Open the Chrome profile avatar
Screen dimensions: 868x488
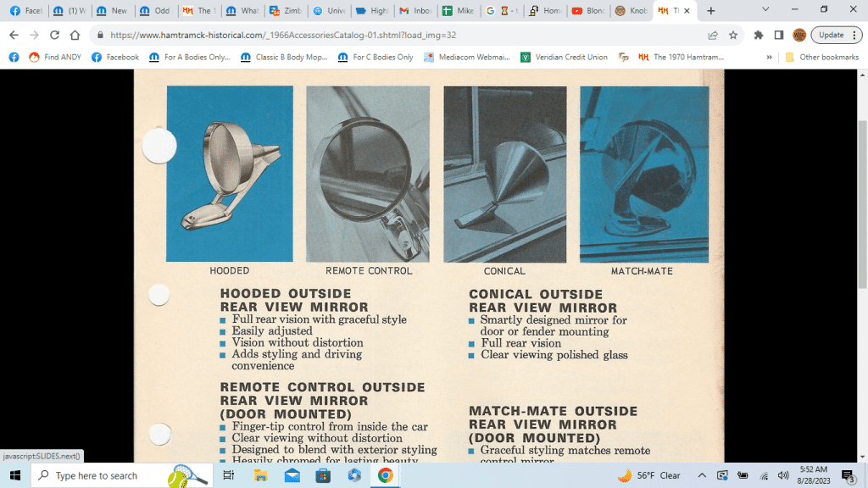[799, 35]
